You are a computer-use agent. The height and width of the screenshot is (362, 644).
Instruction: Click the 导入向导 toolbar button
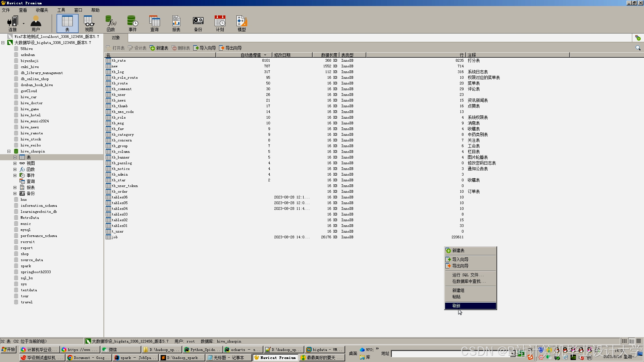205,48
